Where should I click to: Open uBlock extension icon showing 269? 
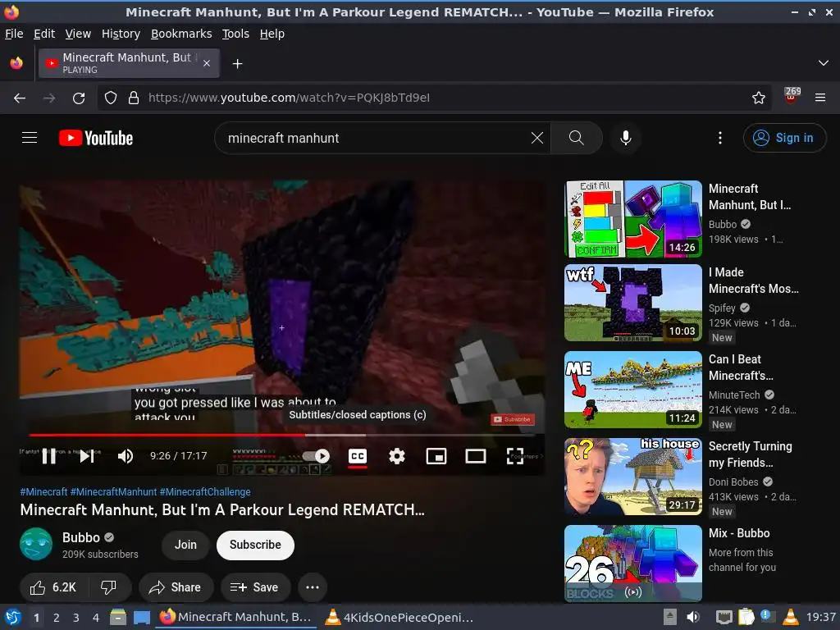(792, 95)
